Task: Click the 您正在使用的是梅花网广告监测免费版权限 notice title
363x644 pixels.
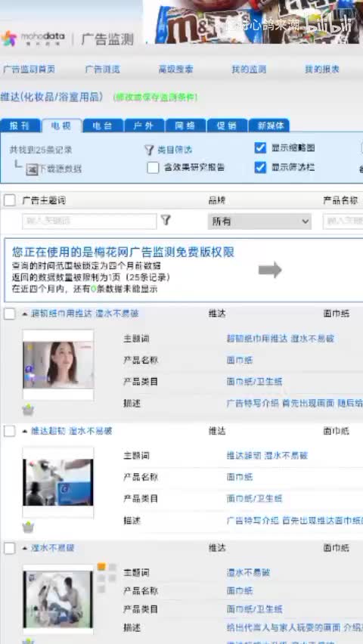Action: (x=123, y=252)
